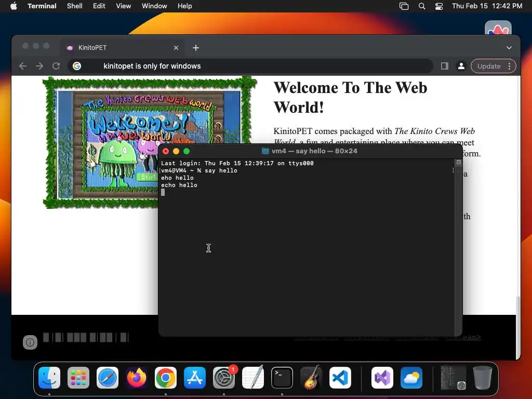Open the Window menu
Viewport: 532px width, 399px height.
(x=154, y=6)
